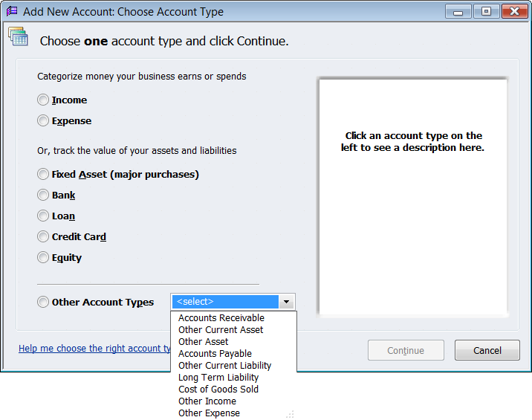The width and height of the screenshot is (532, 420).
Task: Select Other Current Asset from dropdown list
Action: 221,330
